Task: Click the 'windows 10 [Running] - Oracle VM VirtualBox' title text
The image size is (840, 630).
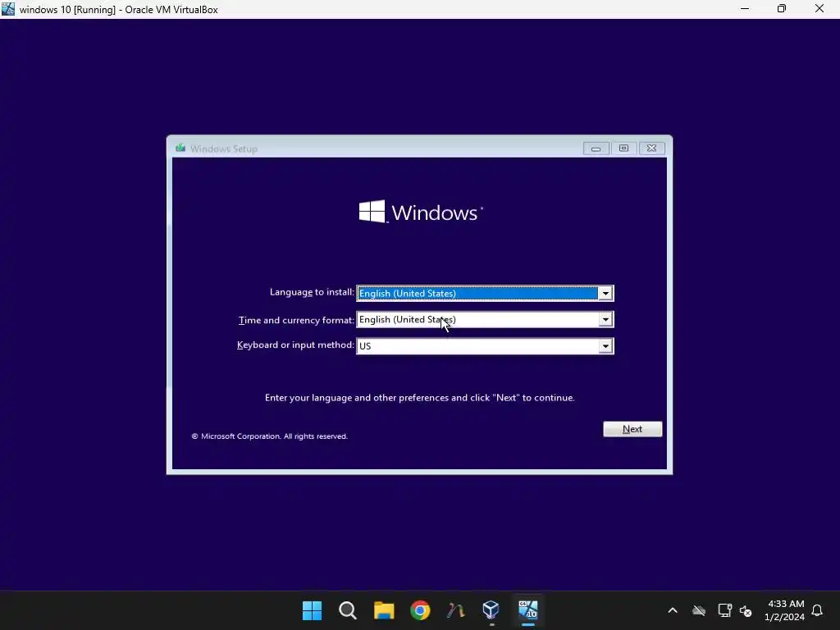Action: (119, 10)
